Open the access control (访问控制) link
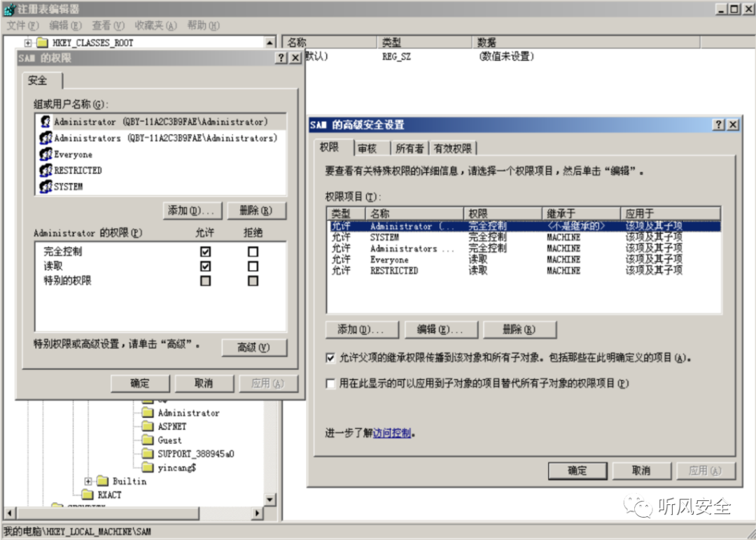The width and height of the screenshot is (756, 540). click(392, 433)
